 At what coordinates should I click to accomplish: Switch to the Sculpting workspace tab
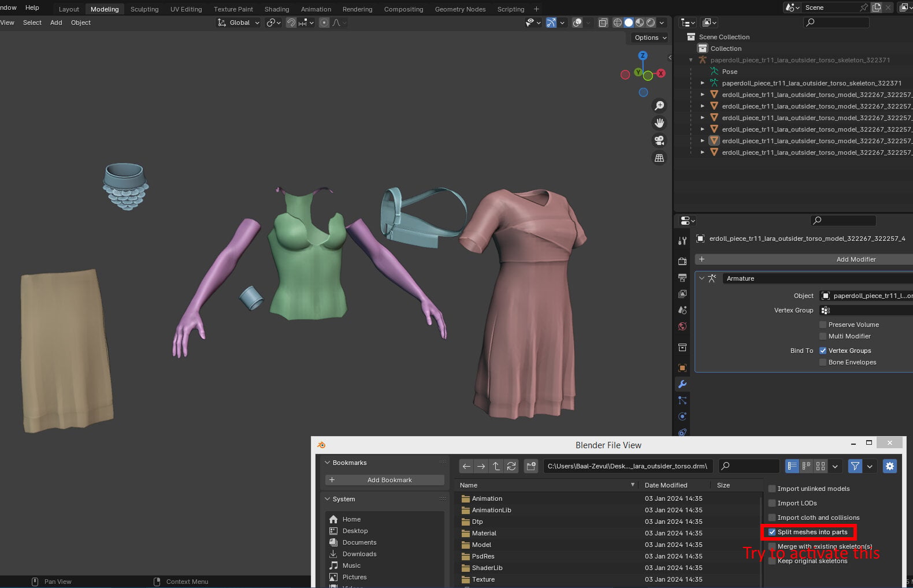coord(144,9)
